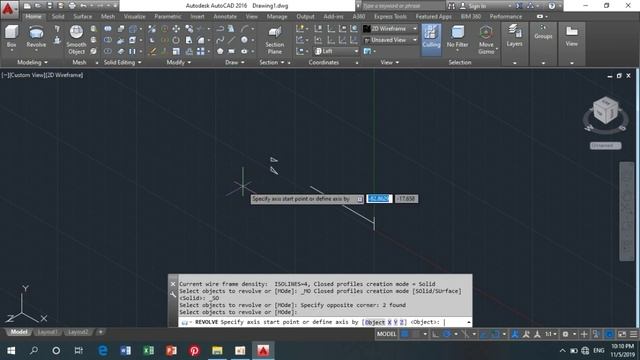Screen dimensions: 640x360
Task: Add a new layout with plus button
Action: click(100, 332)
